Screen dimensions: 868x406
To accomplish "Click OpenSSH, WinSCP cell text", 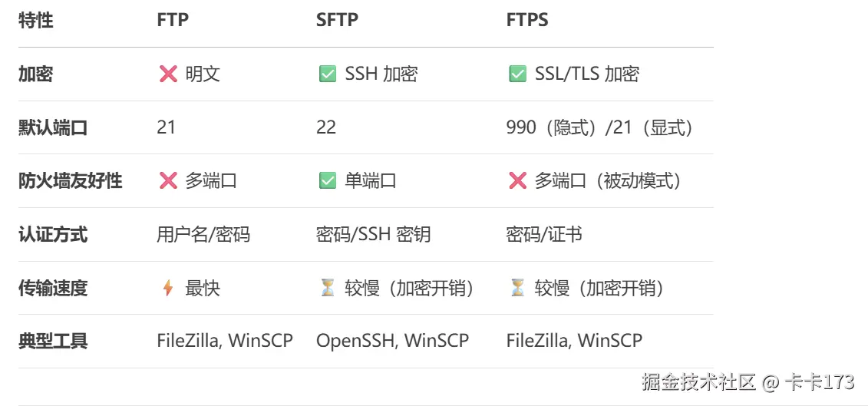I will click(x=392, y=341).
